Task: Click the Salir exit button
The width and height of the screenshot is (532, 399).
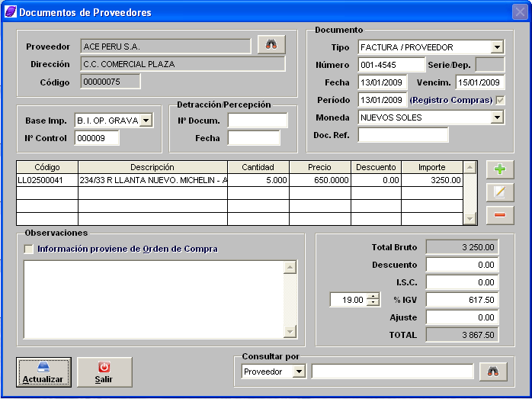Action: pos(104,372)
